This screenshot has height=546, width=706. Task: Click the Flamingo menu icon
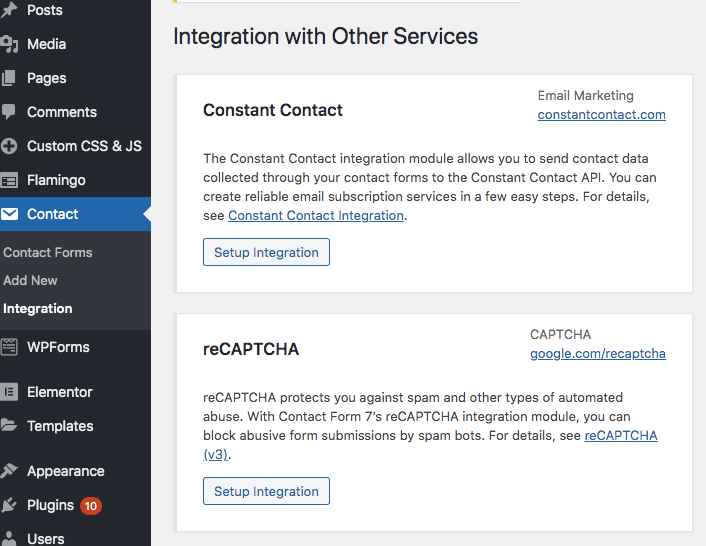click(9, 180)
